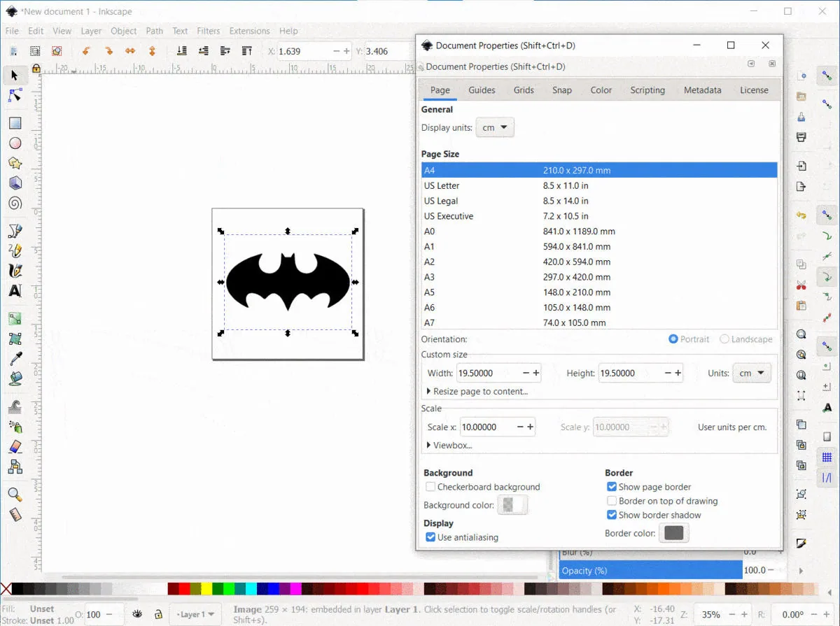Pick the Circle/Ellipse tool
The image size is (840, 626).
coord(15,143)
